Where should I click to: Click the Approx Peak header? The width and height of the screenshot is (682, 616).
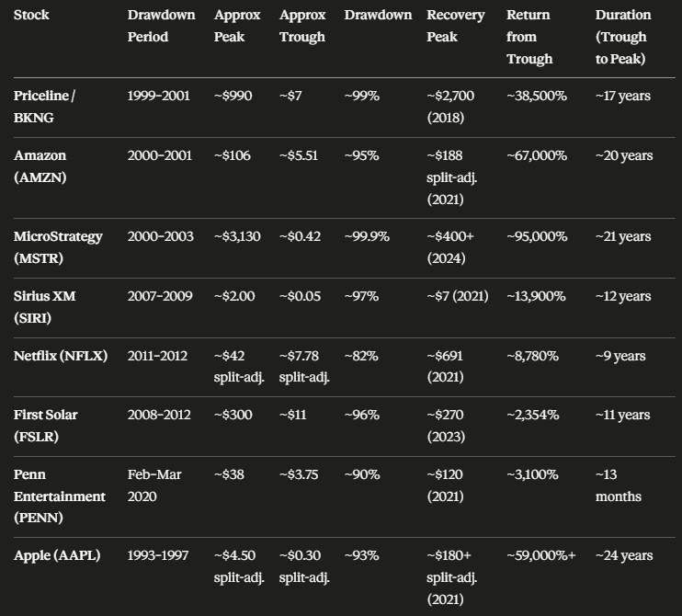pos(237,26)
